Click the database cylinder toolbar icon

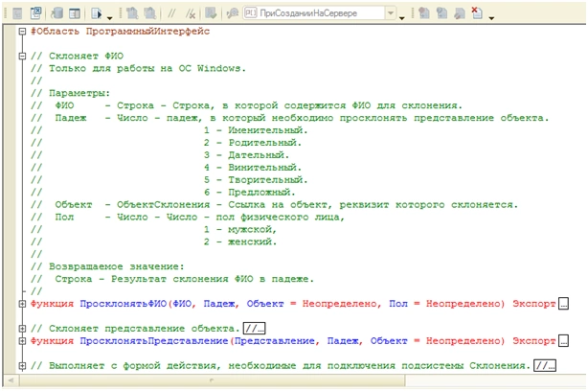57,13
